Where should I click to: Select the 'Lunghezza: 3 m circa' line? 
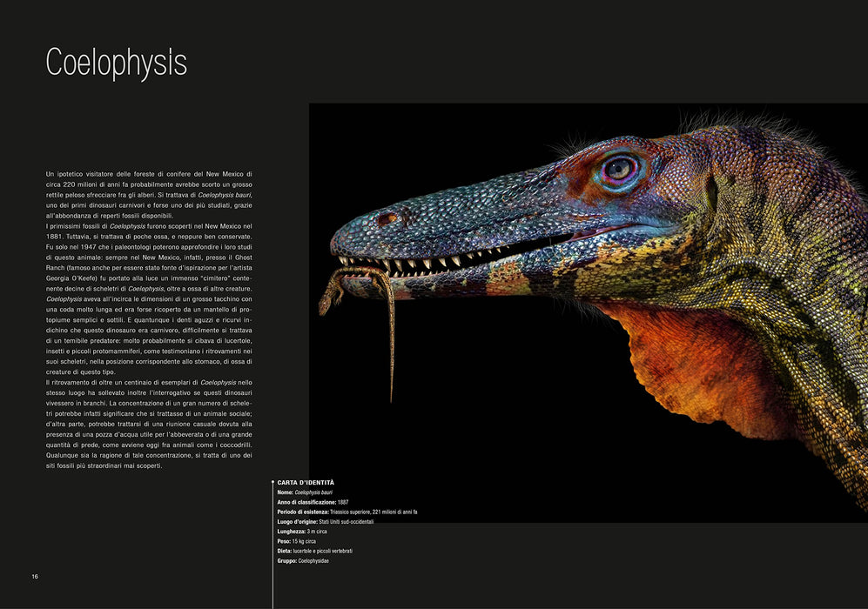[x=302, y=532]
